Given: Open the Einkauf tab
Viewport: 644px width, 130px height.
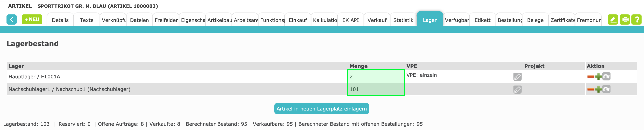Looking at the screenshot, I should (298, 20).
